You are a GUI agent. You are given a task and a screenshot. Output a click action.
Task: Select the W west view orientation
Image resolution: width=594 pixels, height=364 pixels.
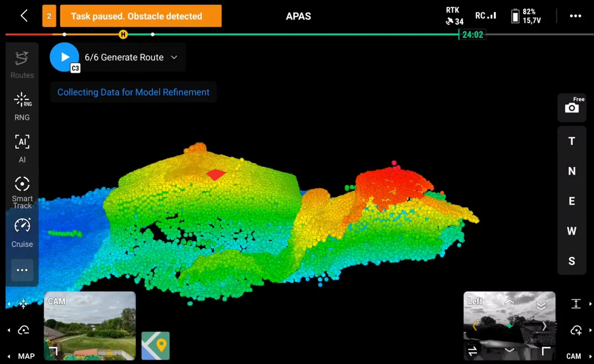pyautogui.click(x=572, y=231)
